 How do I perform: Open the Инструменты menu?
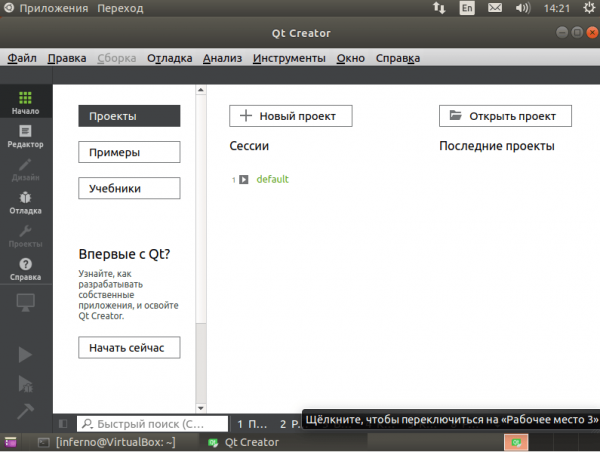289,58
